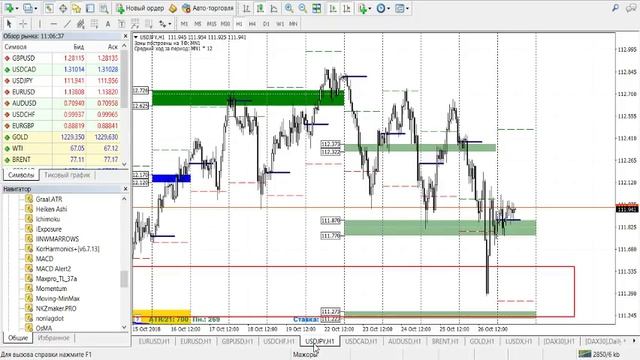640x360 pixels.
Task: Expand the periods dropdown arrow
Action: 389,8
